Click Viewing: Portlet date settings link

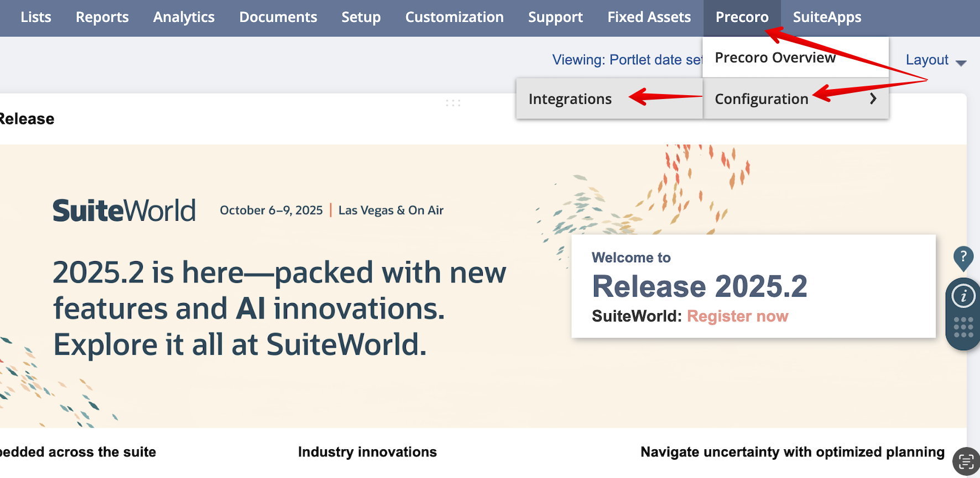point(627,60)
